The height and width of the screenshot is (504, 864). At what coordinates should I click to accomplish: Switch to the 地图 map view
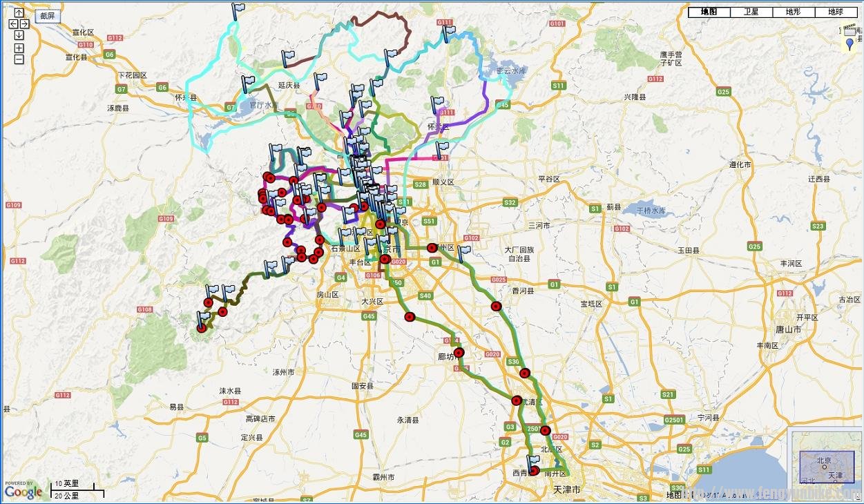click(x=709, y=12)
